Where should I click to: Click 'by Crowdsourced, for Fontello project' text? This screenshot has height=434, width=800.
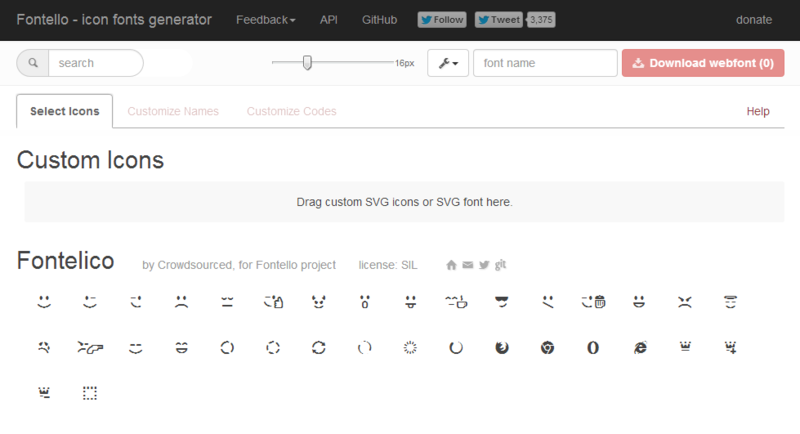pyautogui.click(x=239, y=265)
